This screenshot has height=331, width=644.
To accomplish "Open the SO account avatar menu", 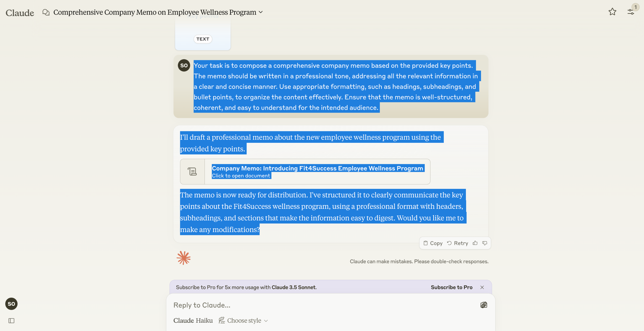I will (x=11, y=304).
